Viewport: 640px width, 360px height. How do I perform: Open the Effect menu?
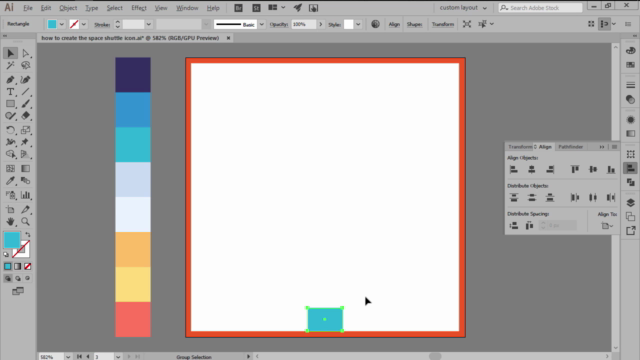139,8
